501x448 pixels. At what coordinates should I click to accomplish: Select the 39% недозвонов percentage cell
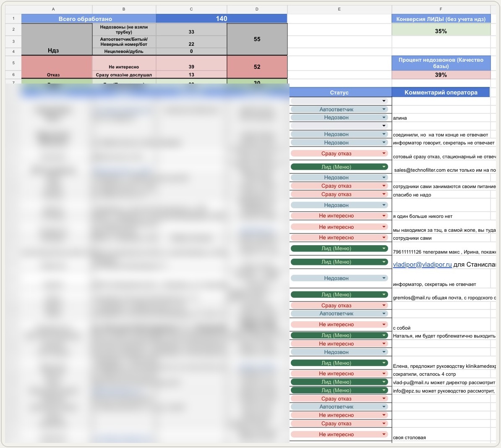point(441,75)
